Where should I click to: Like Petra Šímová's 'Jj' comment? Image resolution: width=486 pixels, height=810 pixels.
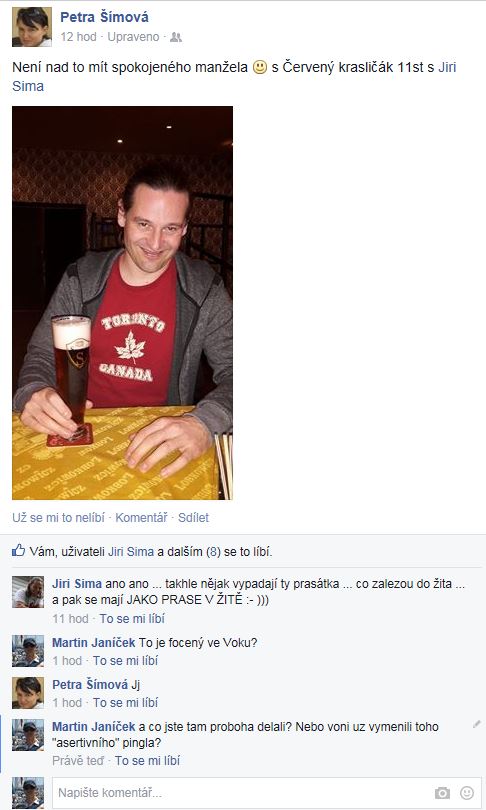click(x=126, y=703)
